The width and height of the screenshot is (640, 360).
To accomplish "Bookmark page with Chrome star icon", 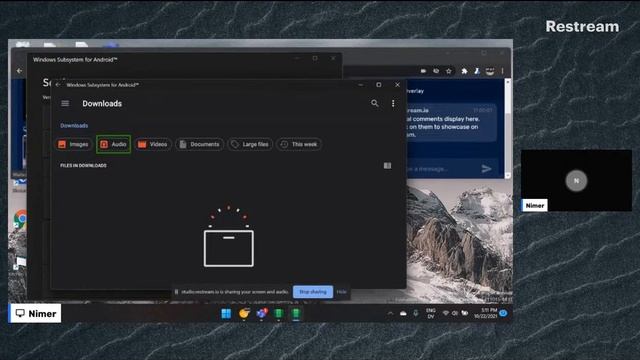I will click(x=449, y=71).
